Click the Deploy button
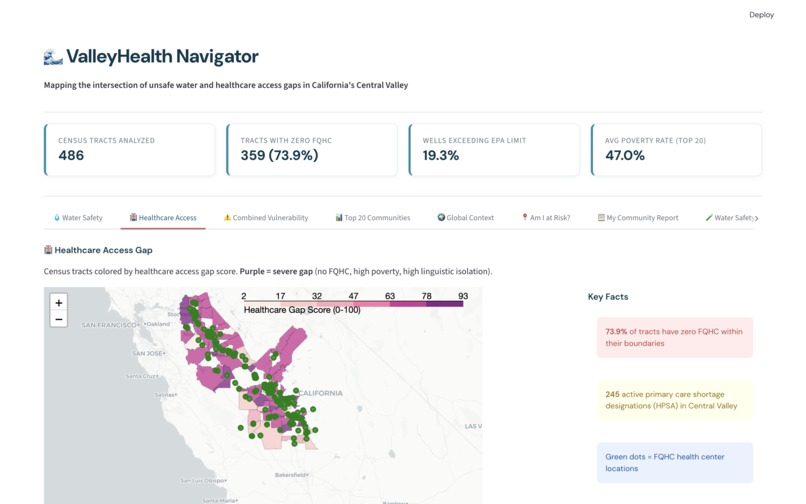Viewport: 806px width, 504px height. click(x=761, y=15)
